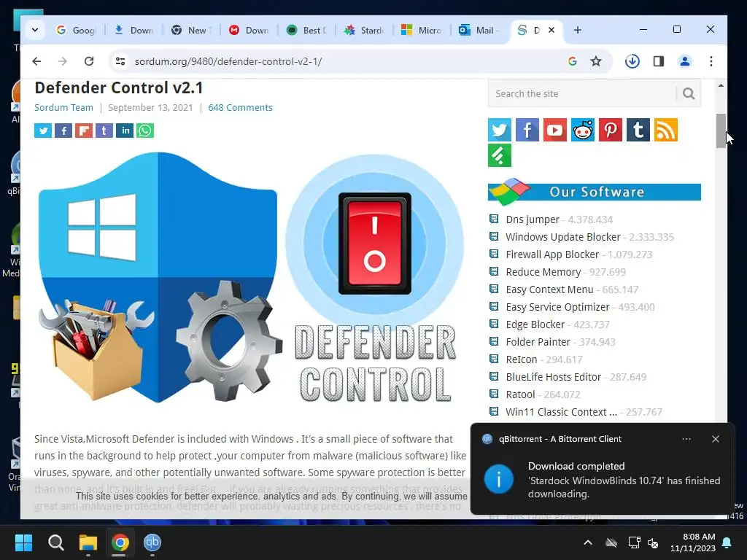Open qBittorrent notification options ellipsis
This screenshot has width=747, height=560.
[686, 439]
